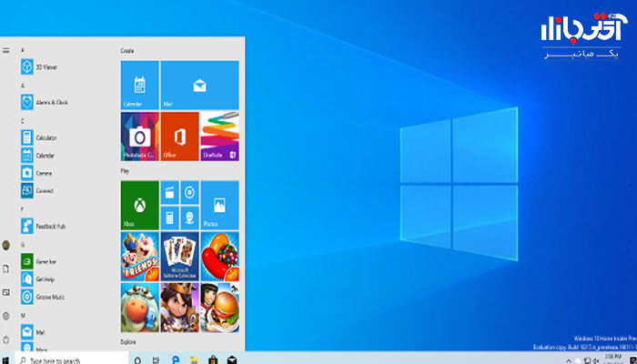Click the 'C' letter header

[x=23, y=121]
